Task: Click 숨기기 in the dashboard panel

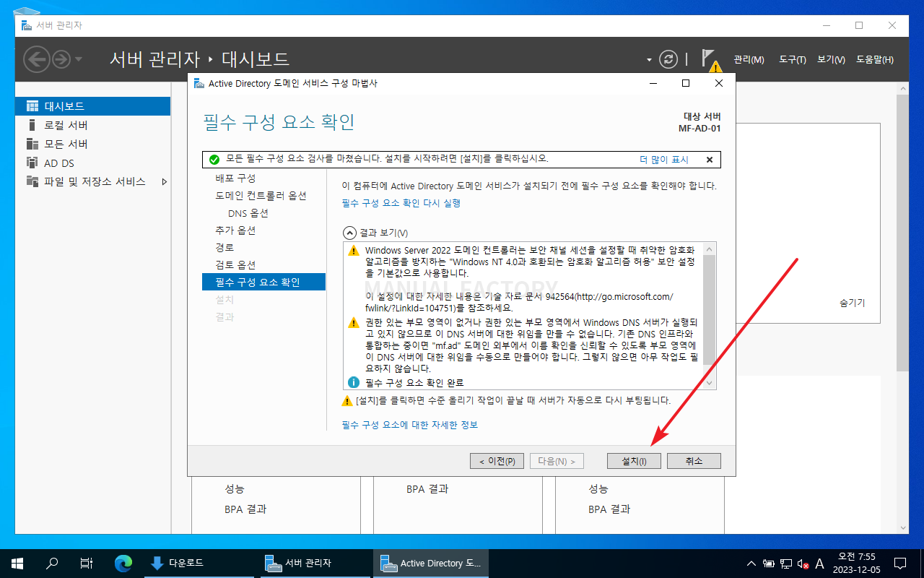Action: 853,303
